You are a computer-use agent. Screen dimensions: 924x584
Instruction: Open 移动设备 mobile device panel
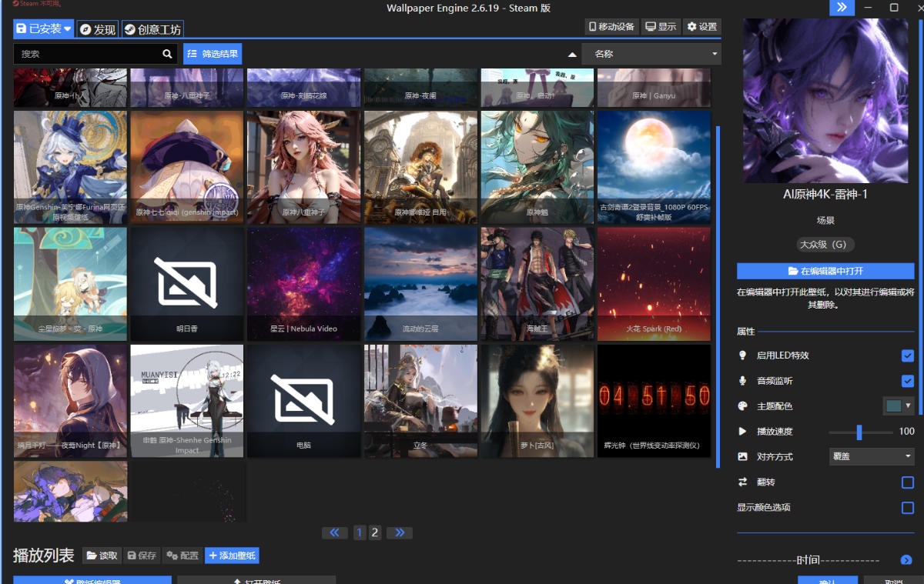coord(612,27)
